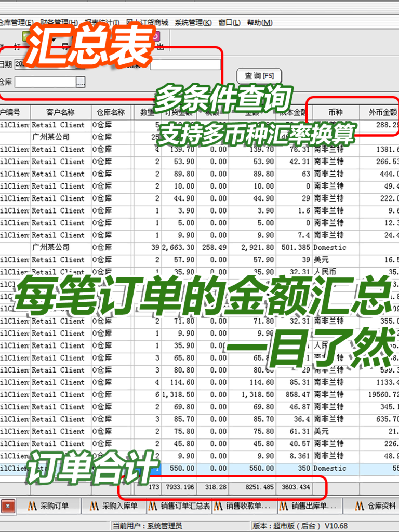The image size is (399, 532).
Task: Open the 财务管理(H) menu
Action: click(x=59, y=23)
